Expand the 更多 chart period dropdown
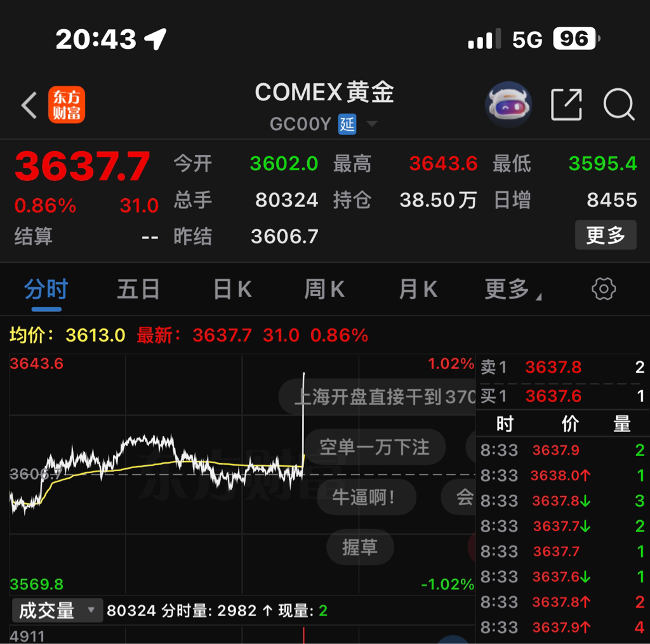The height and width of the screenshot is (644, 650). coord(513,288)
